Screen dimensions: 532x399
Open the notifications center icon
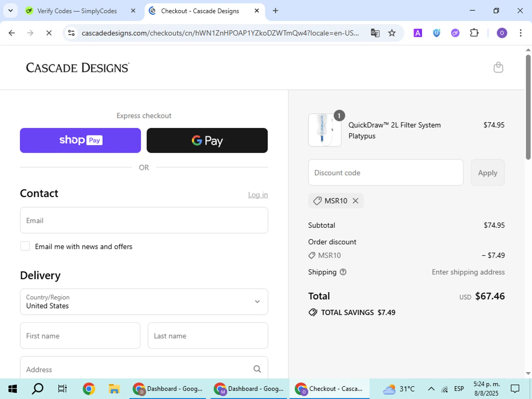(x=515, y=389)
